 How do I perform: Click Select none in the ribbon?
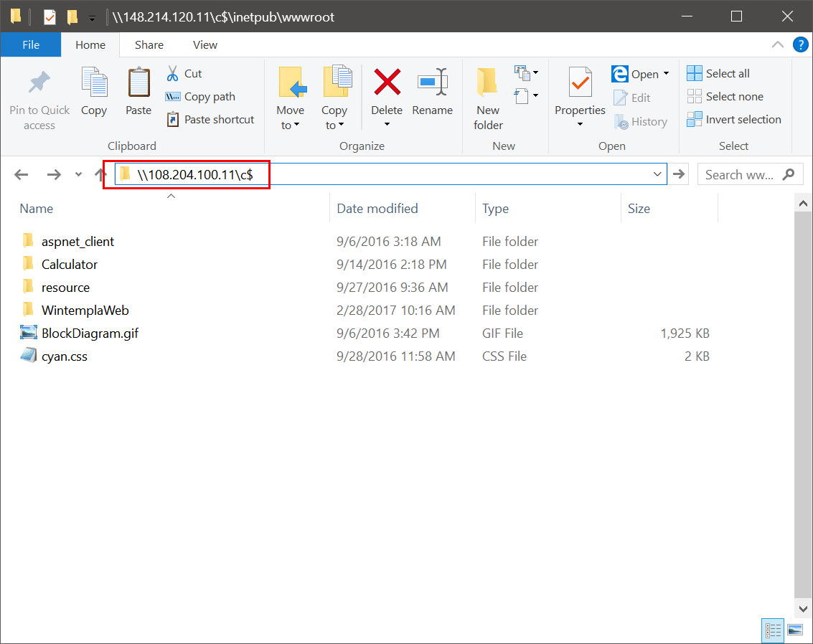[725, 96]
